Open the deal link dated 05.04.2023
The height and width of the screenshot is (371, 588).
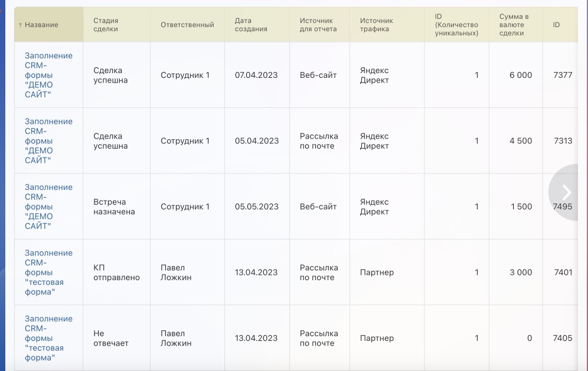coord(48,141)
